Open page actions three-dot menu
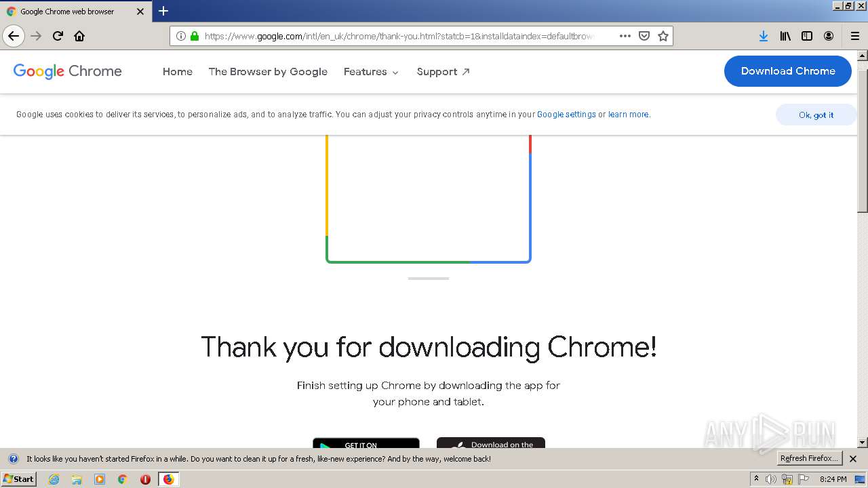 (625, 36)
